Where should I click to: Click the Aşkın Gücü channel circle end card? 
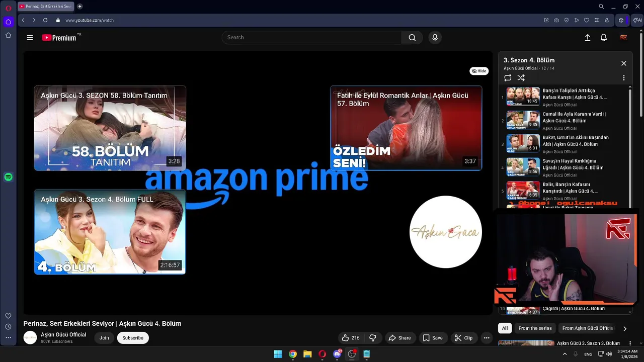[445, 232]
